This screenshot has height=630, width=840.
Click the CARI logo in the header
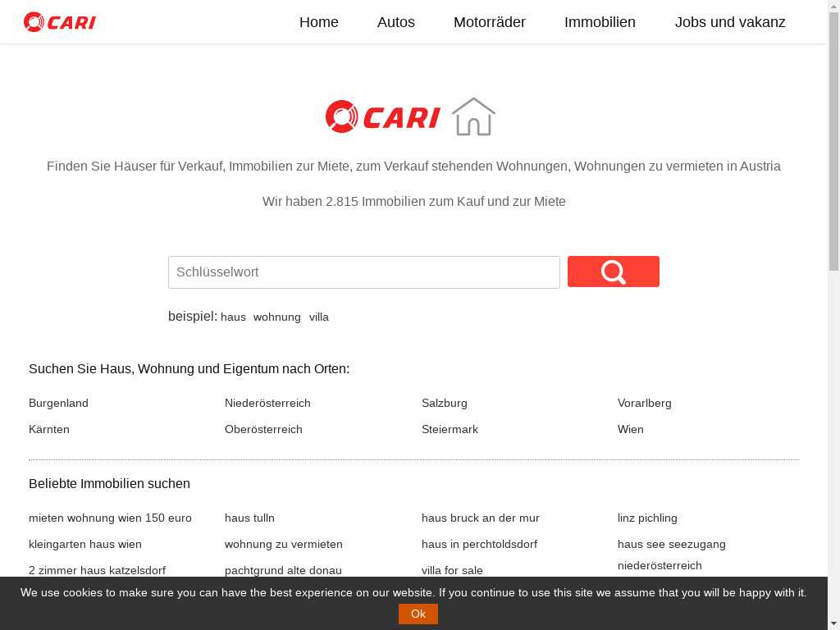pos(59,22)
